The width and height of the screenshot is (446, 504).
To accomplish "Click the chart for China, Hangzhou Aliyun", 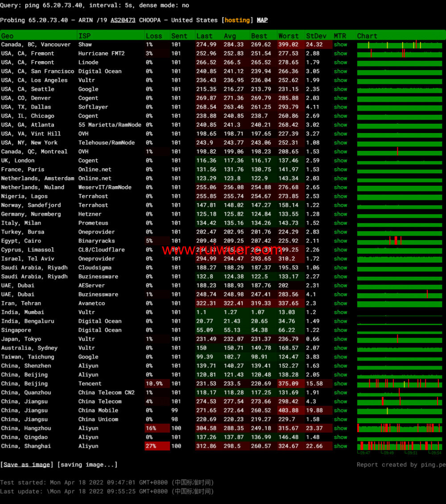I will [400, 429].
